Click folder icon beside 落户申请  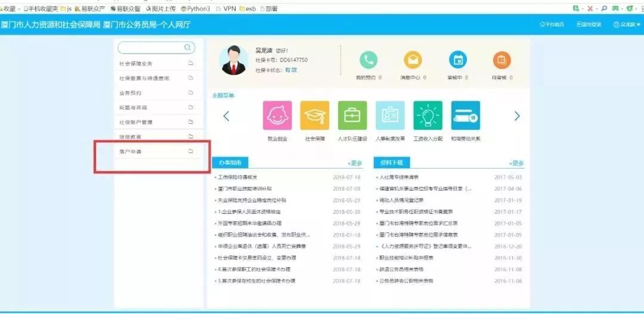191,151
